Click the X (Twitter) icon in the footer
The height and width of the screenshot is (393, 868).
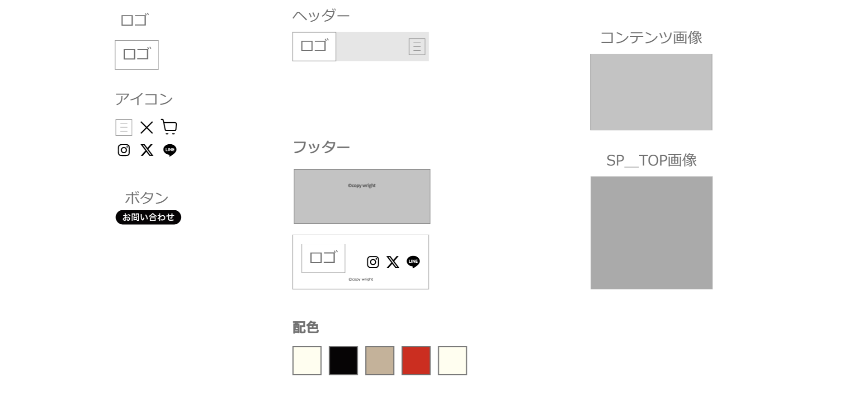click(392, 262)
